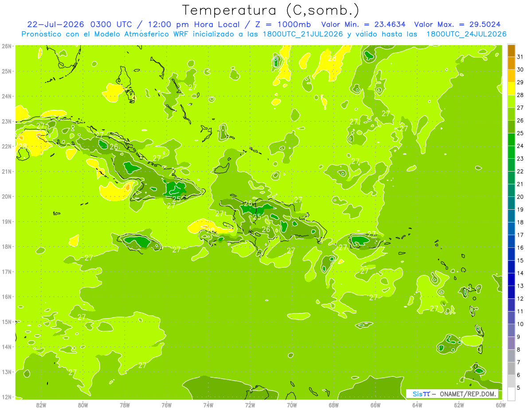Click the 'ONAMET/REP.DOM.' credit label

tap(468, 394)
